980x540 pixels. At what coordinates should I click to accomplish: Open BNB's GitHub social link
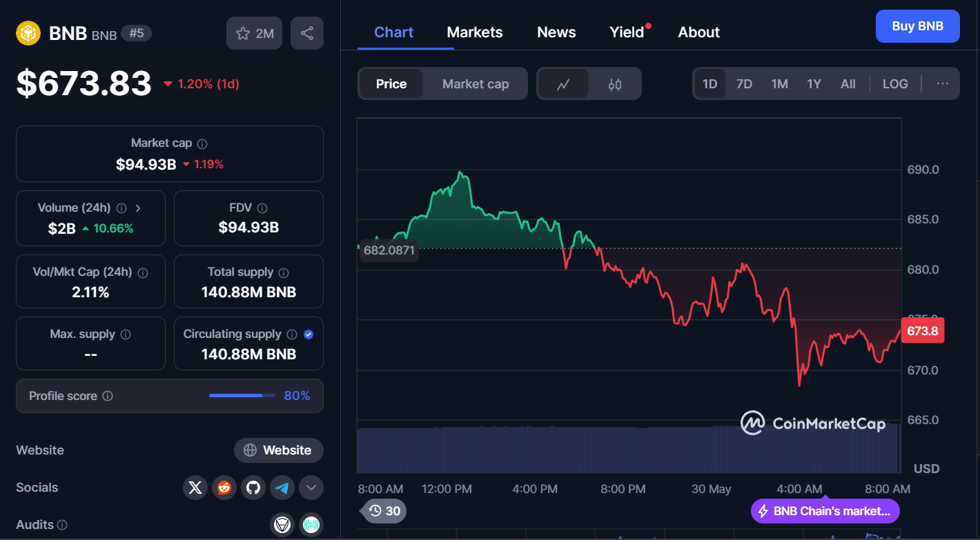253,488
